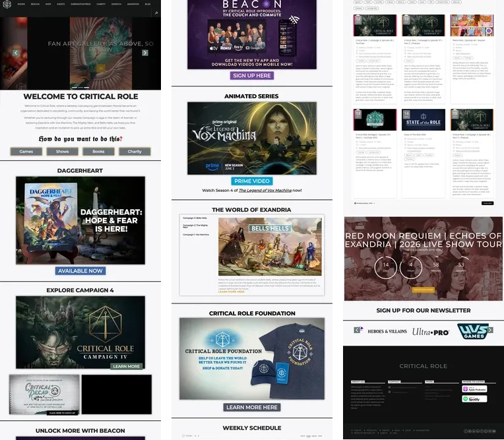Click the Today button in Weekly Schedule
This screenshot has width=504, height=440.
tap(187, 436)
